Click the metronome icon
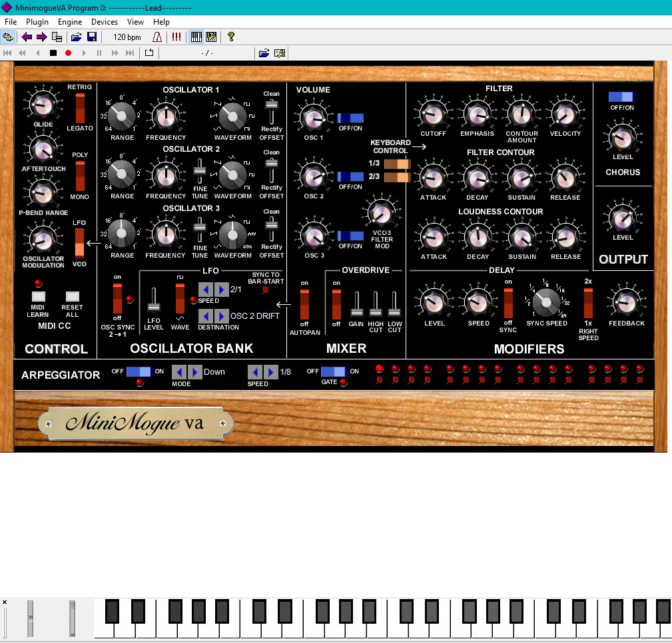The image size is (672, 643). point(157,37)
